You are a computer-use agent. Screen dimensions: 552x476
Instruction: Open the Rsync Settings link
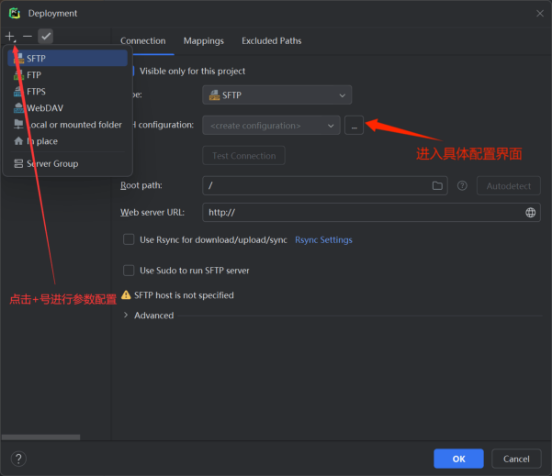[x=324, y=240]
